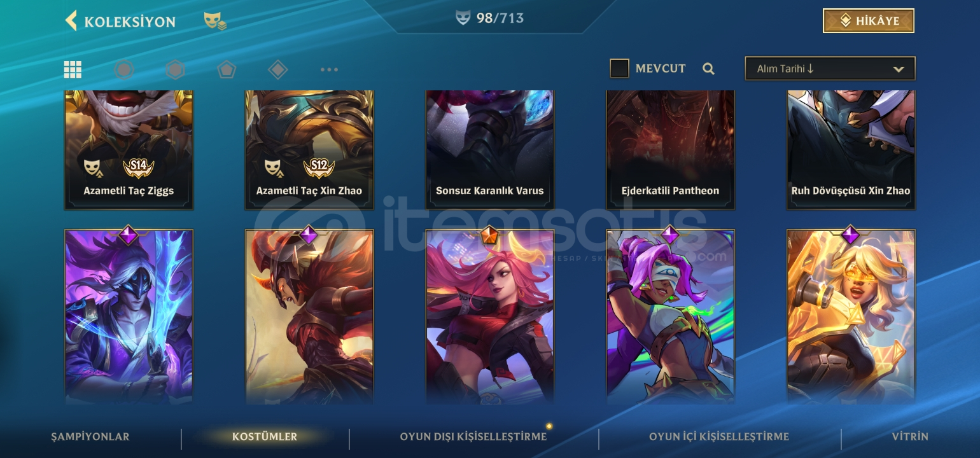Select the all-skins grid filter icon

click(73, 69)
